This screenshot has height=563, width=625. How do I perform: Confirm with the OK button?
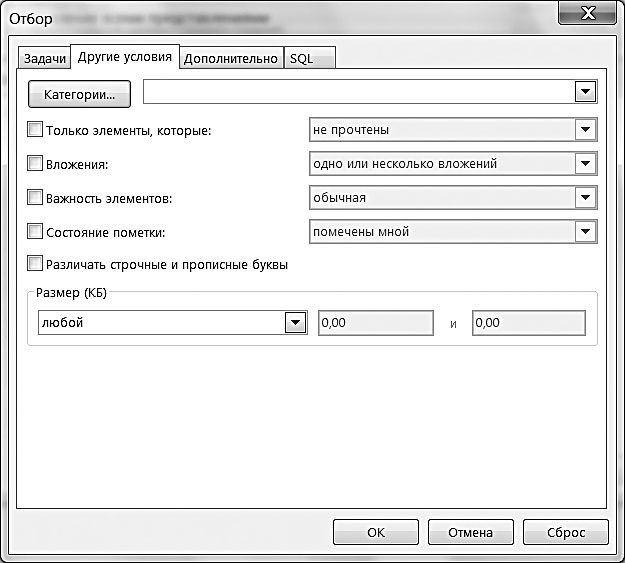(376, 532)
